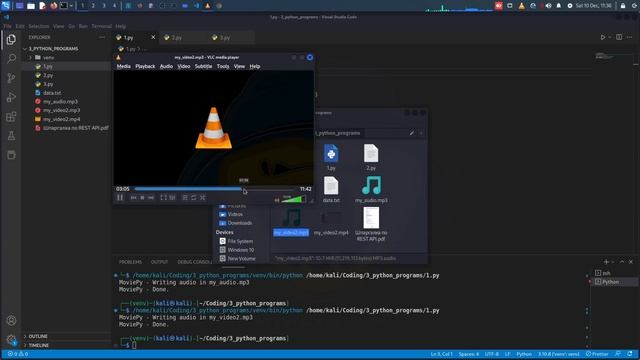Open the Extensions view in the activity bar
Image resolution: width=640 pixels, height=360 pixels.
pos(11,117)
